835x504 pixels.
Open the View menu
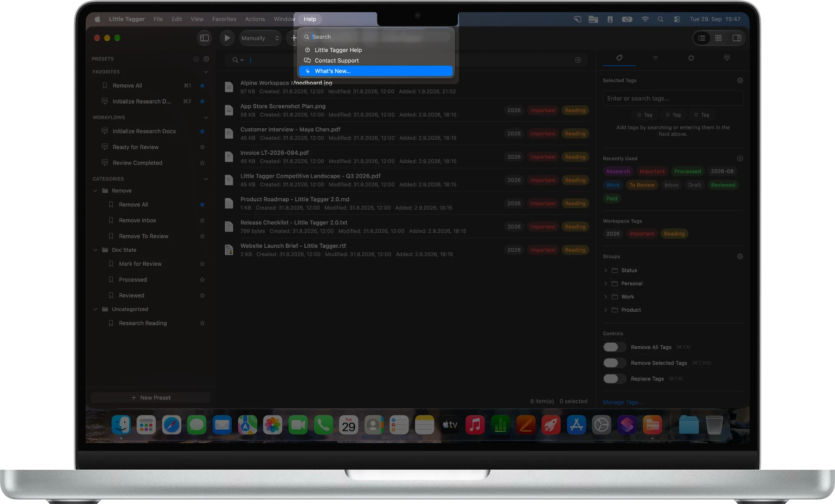(x=197, y=19)
